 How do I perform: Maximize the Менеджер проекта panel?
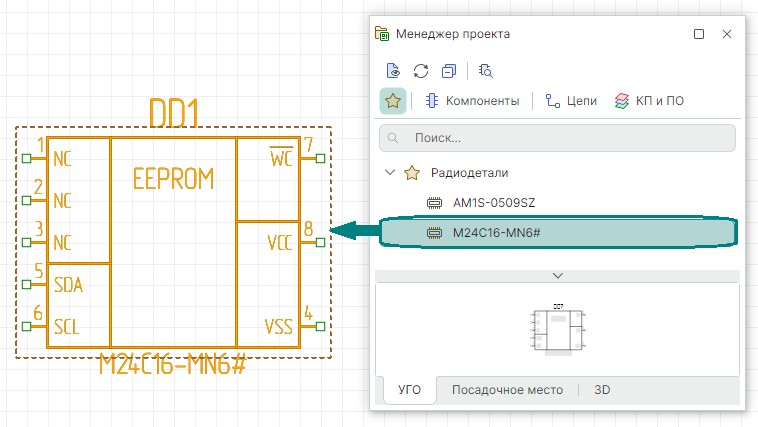point(699,34)
